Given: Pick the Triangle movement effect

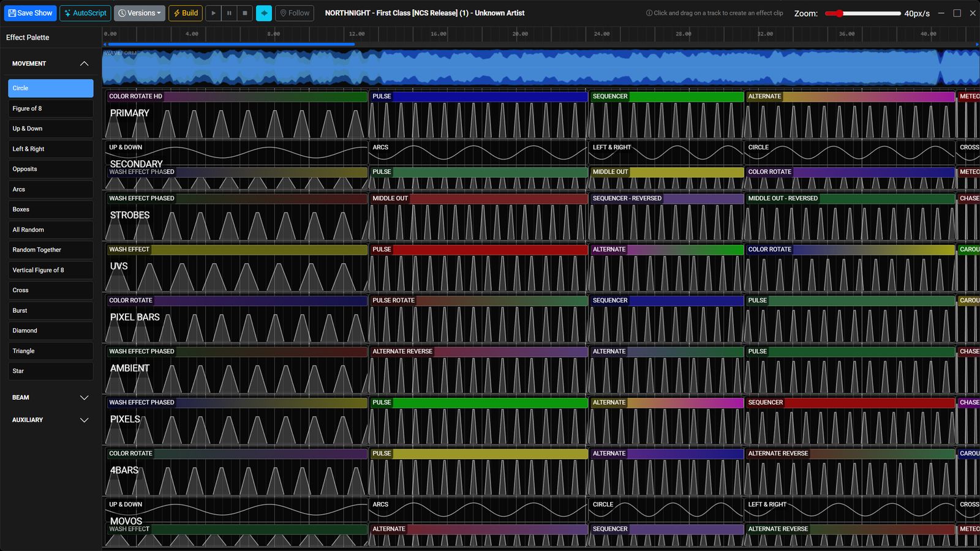Looking at the screenshot, I should click(x=51, y=351).
